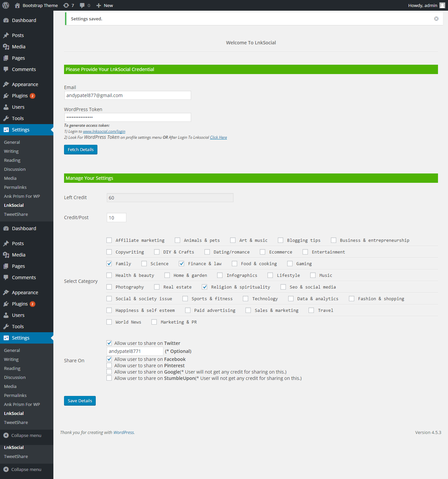Follow the Click Here link
The width and height of the screenshot is (448, 479).
pos(218,137)
